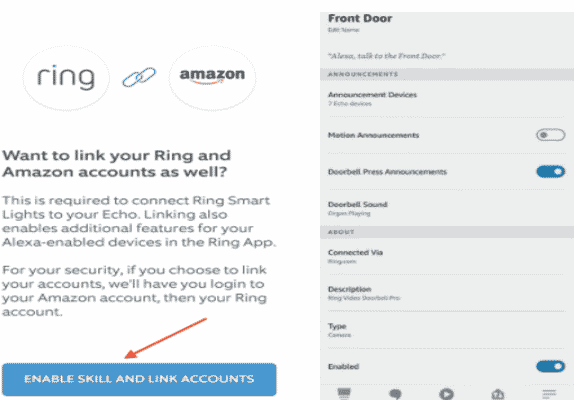
Task: Open the Description row
Action: point(447,293)
